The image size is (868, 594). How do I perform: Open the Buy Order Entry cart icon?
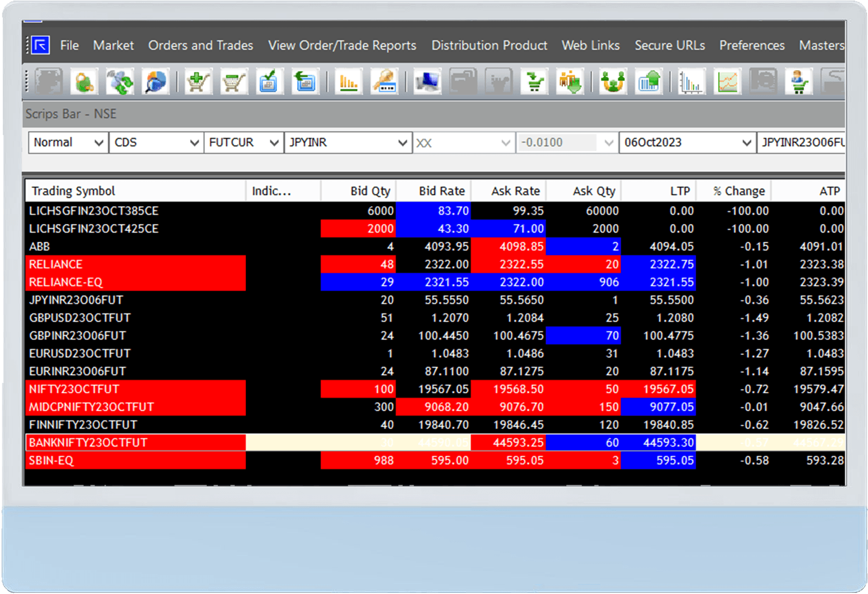point(198,81)
